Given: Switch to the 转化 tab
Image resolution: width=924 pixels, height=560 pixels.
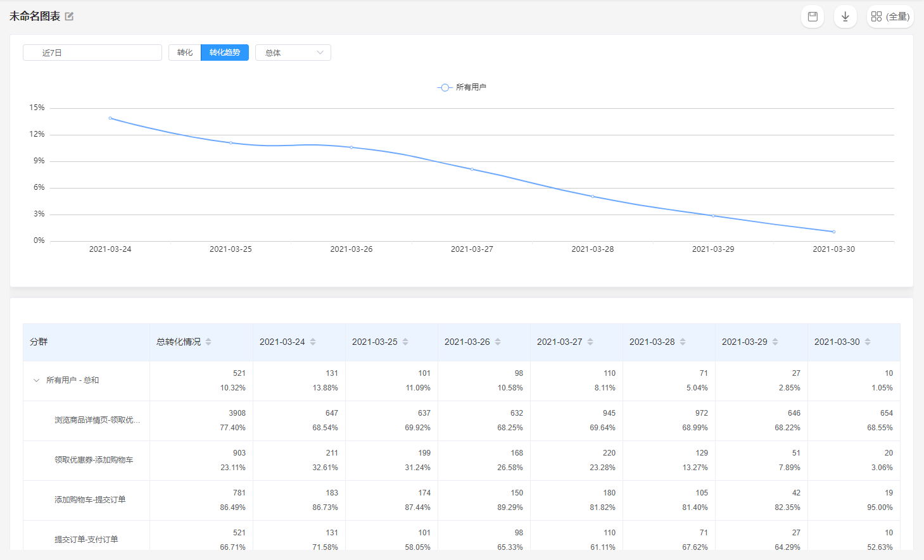Looking at the screenshot, I should point(185,53).
